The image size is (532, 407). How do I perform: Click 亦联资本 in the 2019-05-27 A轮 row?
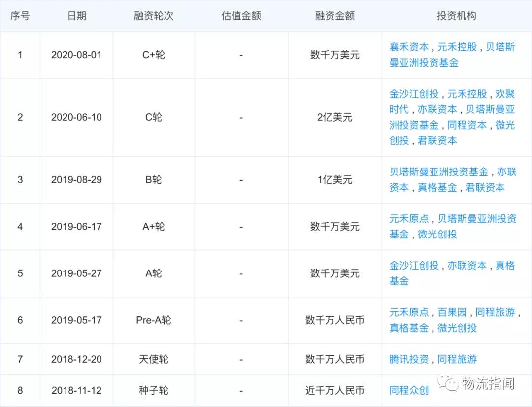tap(467, 266)
